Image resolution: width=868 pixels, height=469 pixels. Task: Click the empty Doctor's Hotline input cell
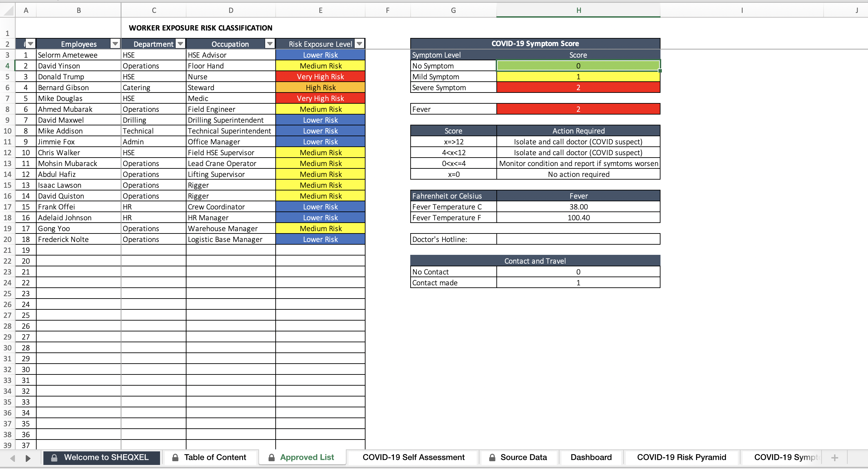pyautogui.click(x=578, y=239)
